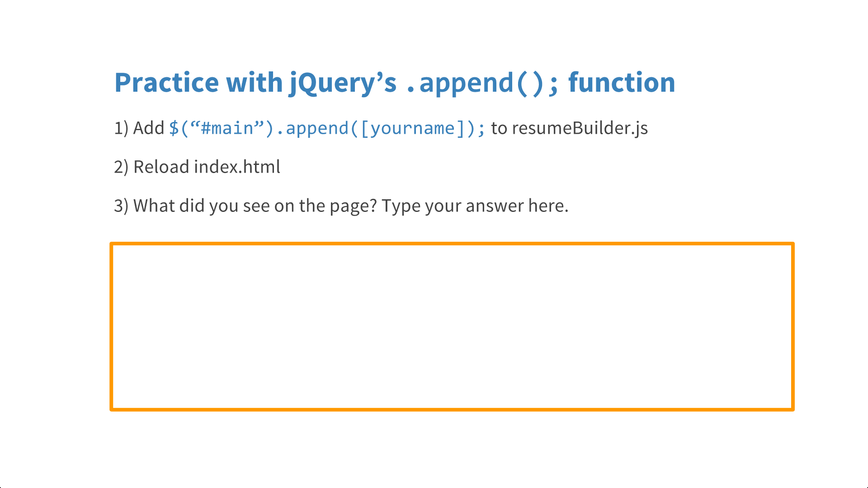Click the word "Reload" in step two
The width and height of the screenshot is (868, 488).
[161, 167]
